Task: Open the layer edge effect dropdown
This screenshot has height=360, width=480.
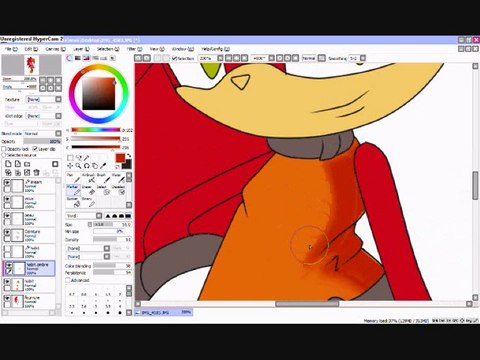Action: [x=44, y=116]
